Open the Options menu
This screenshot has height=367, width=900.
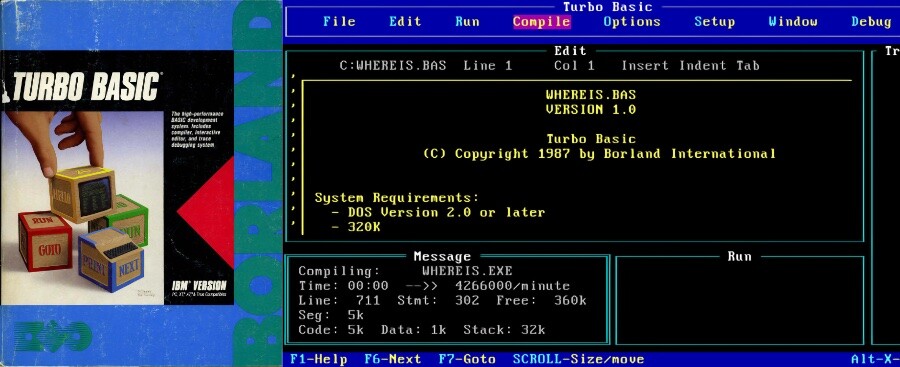click(632, 22)
